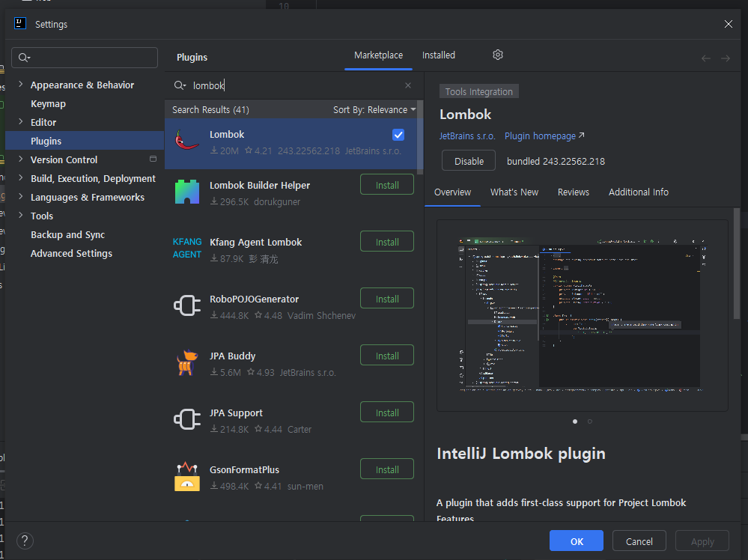Cancel the Settings dialog

pyautogui.click(x=639, y=541)
